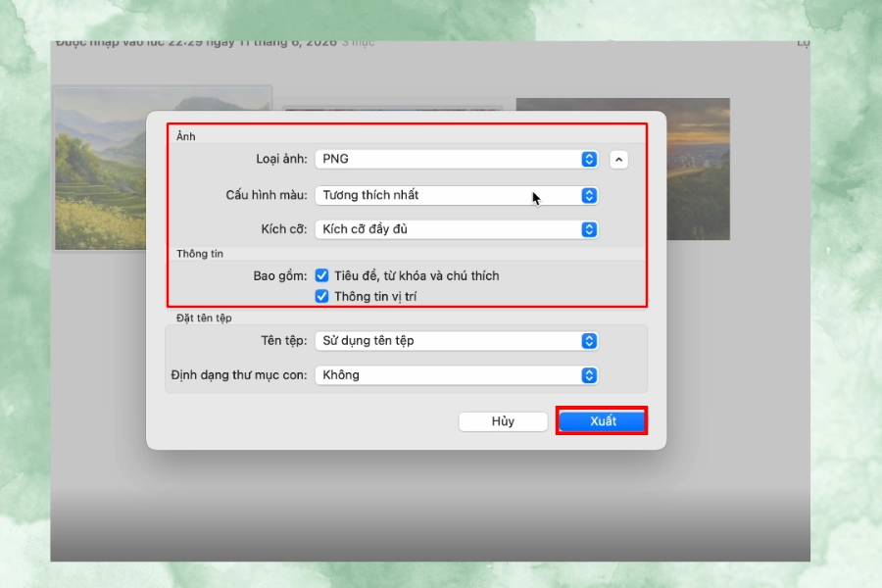Select the sunset landscape thumbnail behind dialog
This screenshot has width=882, height=588.
point(698,169)
